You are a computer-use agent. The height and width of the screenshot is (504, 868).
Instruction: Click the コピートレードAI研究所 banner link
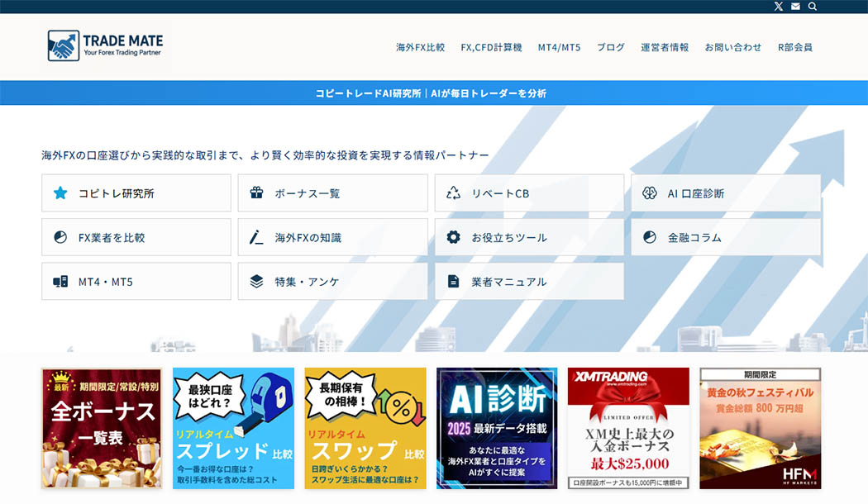431,93
